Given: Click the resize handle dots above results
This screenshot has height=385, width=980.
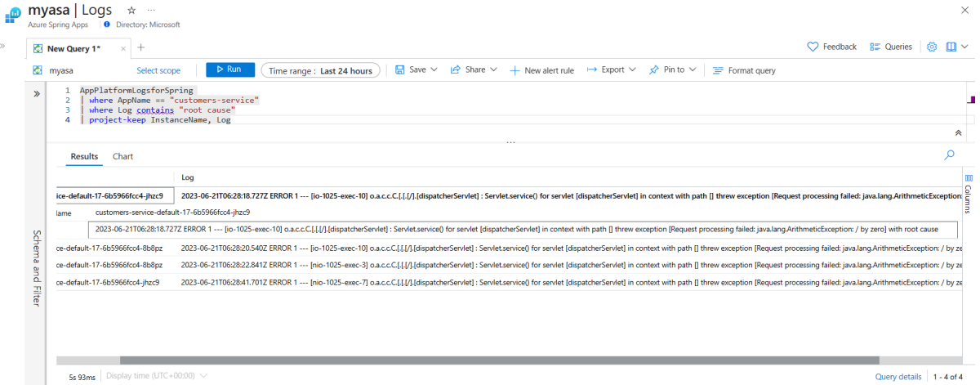Looking at the screenshot, I should point(510,142).
